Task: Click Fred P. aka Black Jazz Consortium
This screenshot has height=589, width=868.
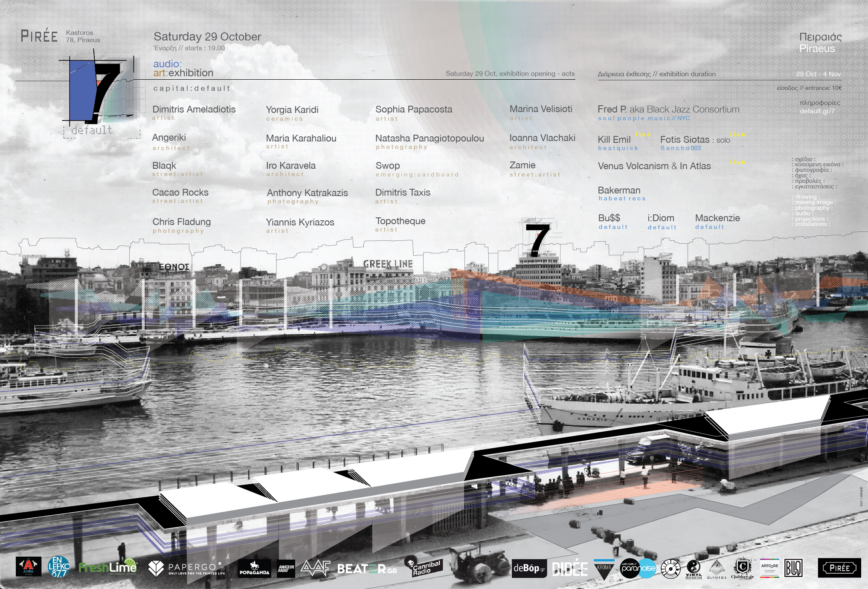Action: pos(668,110)
